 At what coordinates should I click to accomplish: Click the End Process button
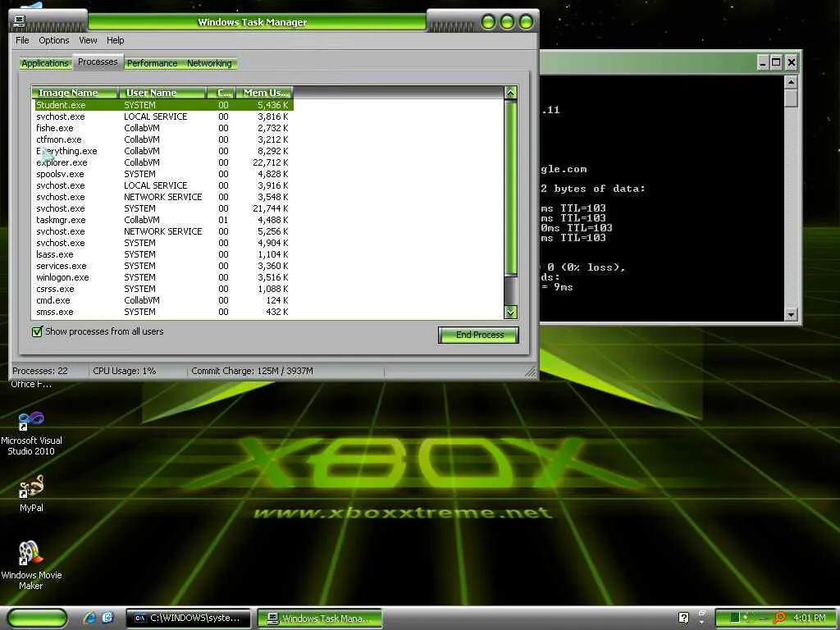[x=478, y=335]
